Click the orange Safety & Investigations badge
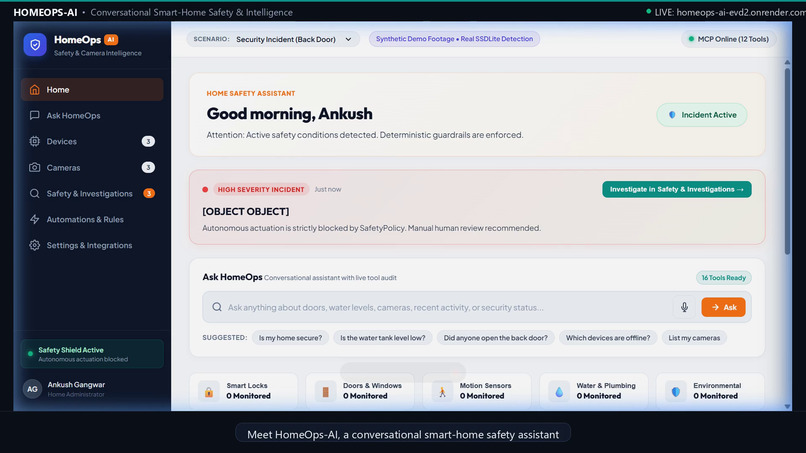This screenshot has width=806, height=453. pyautogui.click(x=149, y=193)
